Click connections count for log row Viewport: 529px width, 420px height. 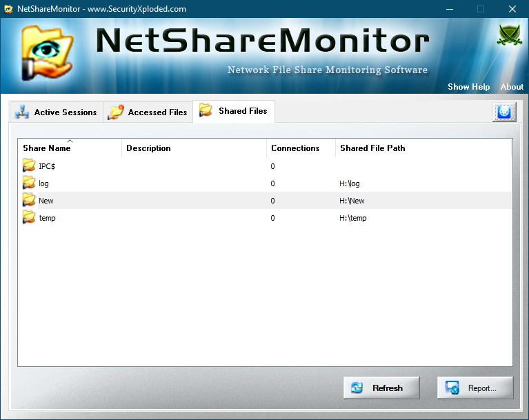pos(272,183)
